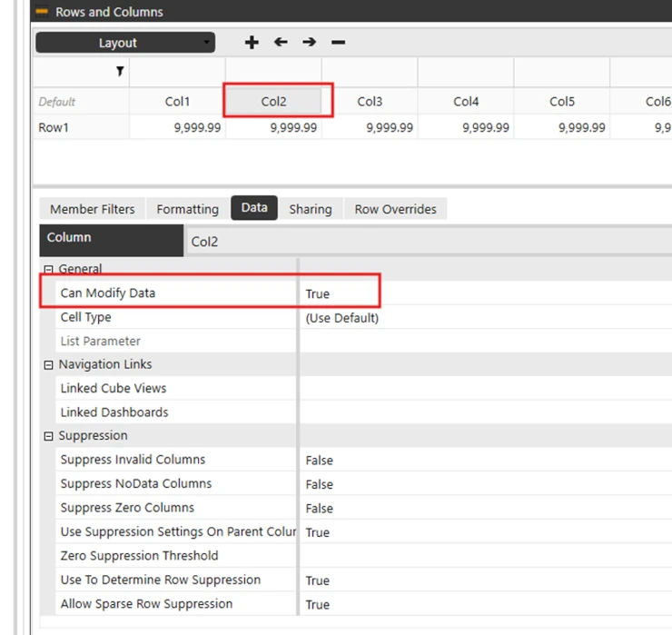Image resolution: width=672 pixels, height=635 pixels.
Task: Click the Column name field showing Col2
Action: tap(429, 242)
